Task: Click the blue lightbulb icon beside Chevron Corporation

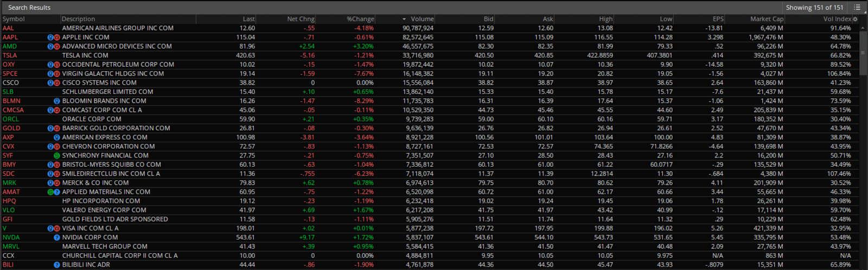Action: click(x=50, y=147)
